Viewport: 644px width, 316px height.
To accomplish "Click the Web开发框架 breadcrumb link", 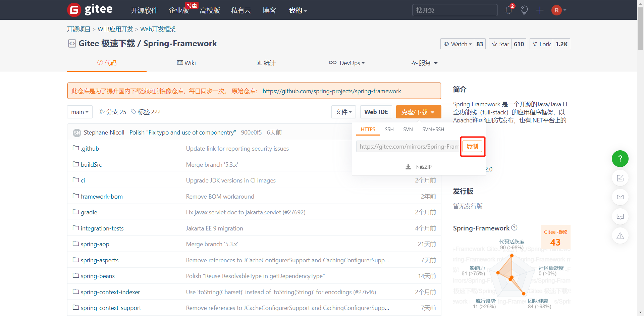I will coord(158,29).
